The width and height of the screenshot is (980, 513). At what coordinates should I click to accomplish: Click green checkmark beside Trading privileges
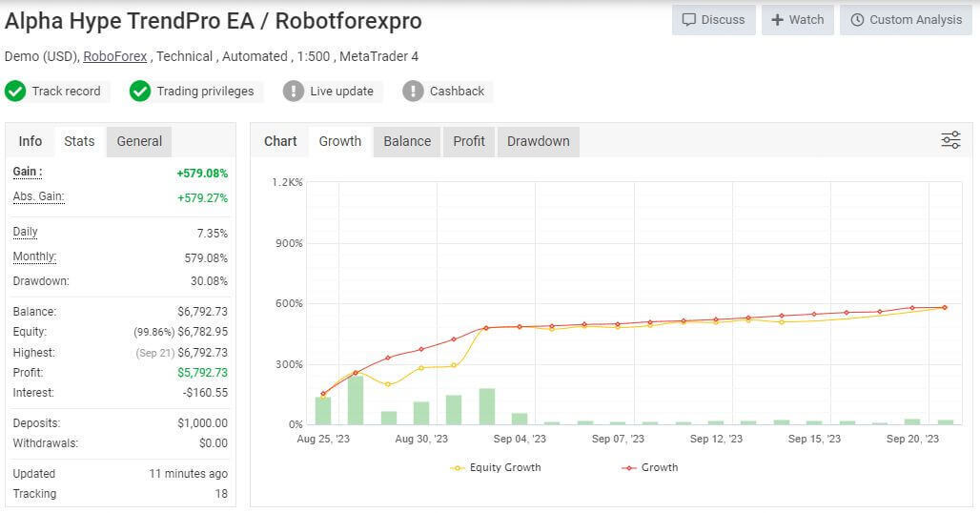[140, 92]
